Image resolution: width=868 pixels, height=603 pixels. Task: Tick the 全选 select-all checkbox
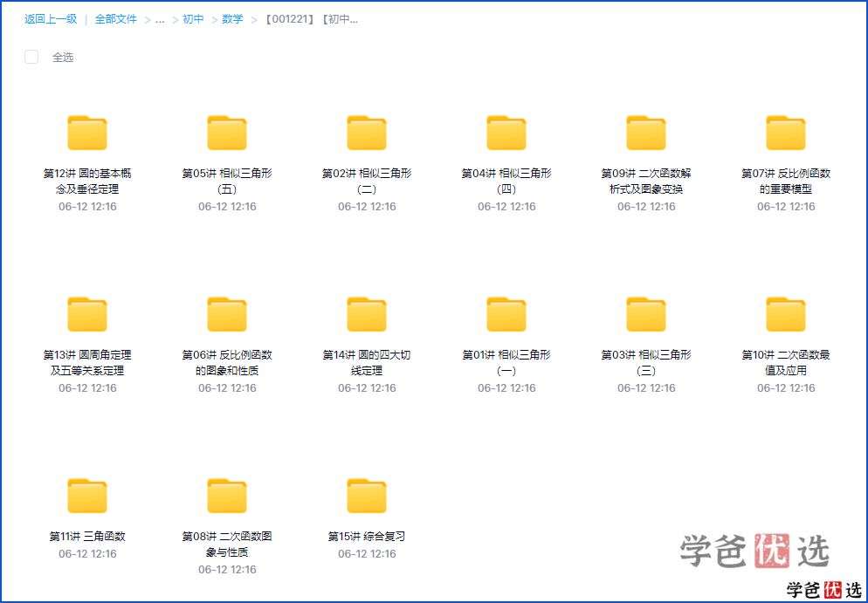tap(31, 57)
